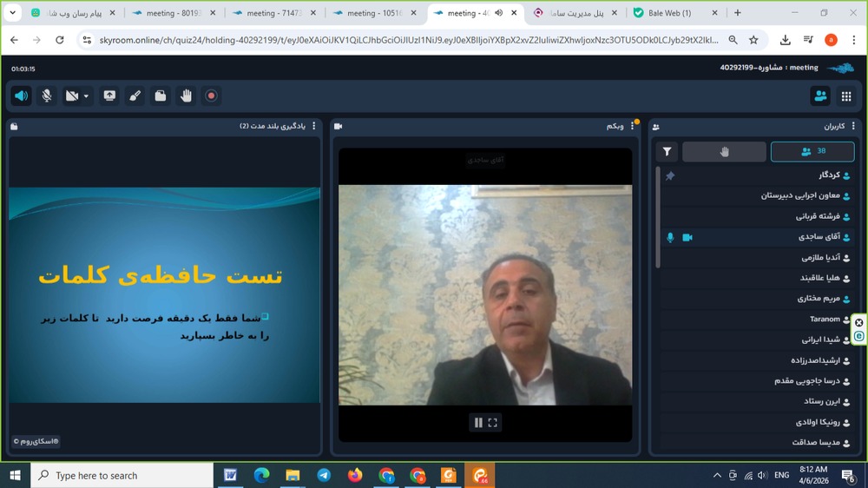The width and height of the screenshot is (868, 488).
Task: Open the Chrome three-dot menu
Action: [x=854, y=40]
